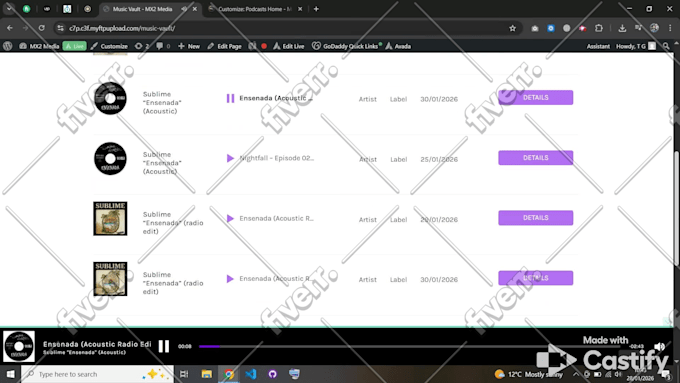Click the red record dot in admin bar
This screenshot has height=383, width=680.
[264, 46]
